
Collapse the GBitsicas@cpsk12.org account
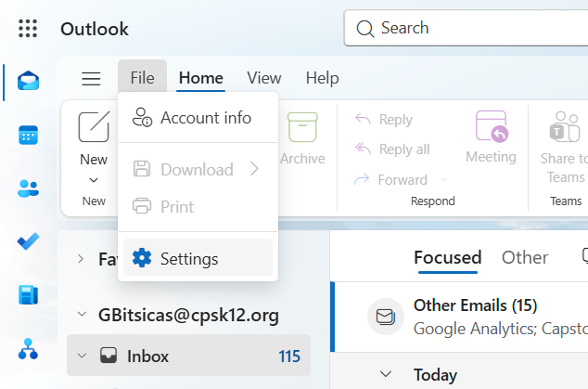click(82, 315)
